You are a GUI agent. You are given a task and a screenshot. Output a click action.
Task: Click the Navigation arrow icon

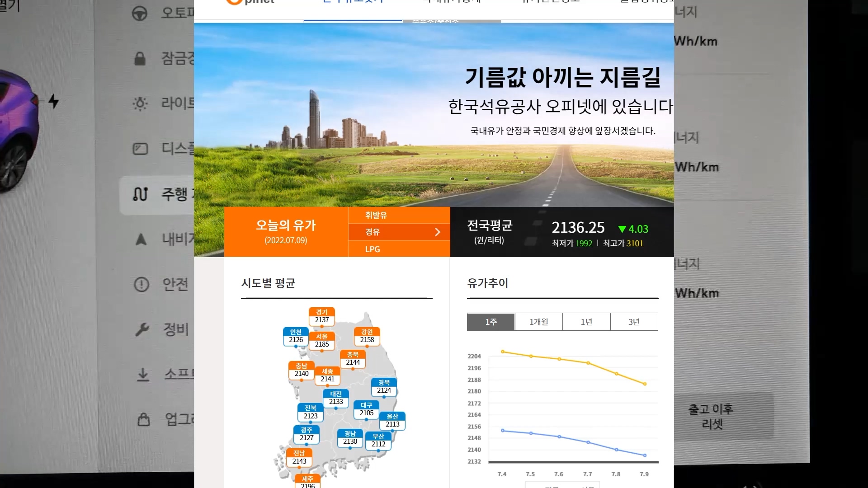[x=141, y=239]
